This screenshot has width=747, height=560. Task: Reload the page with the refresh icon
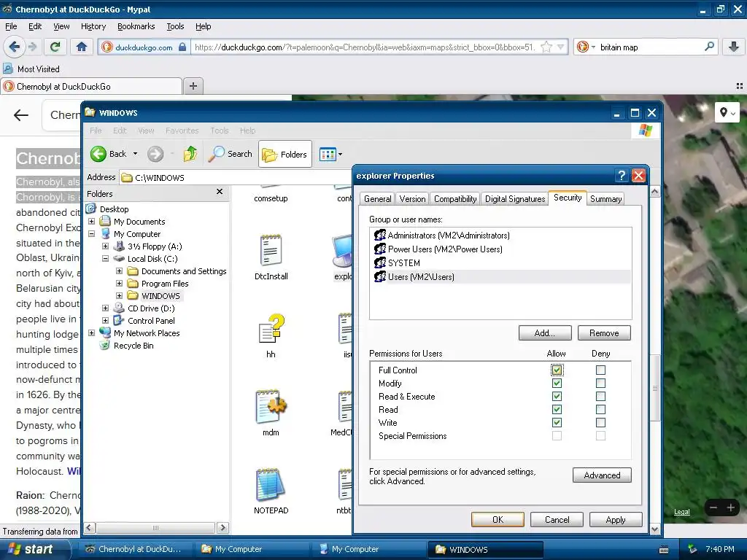55,47
